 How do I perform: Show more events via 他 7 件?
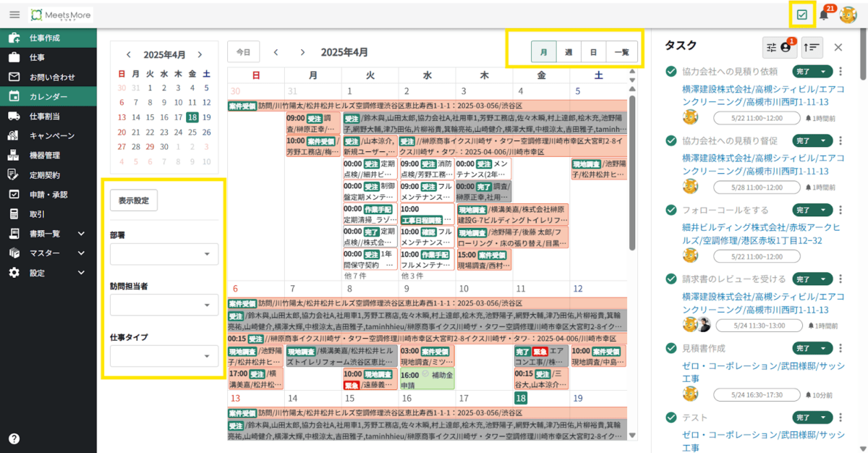(x=354, y=276)
